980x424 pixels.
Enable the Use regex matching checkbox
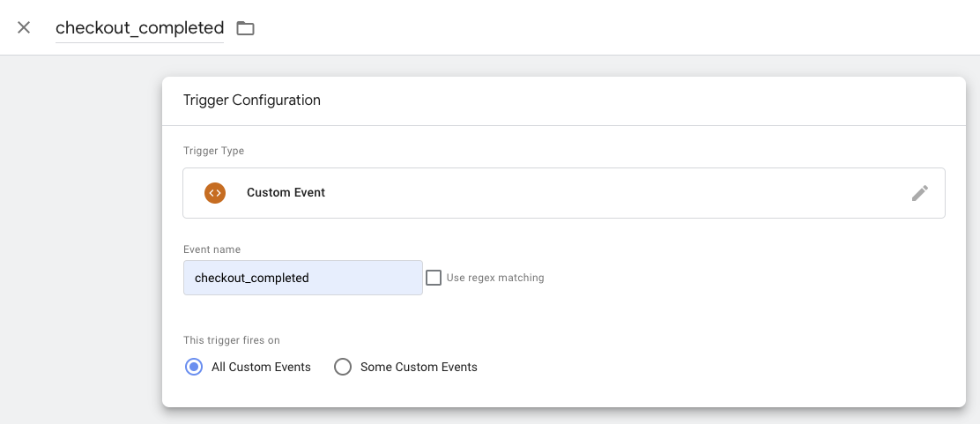coord(434,278)
